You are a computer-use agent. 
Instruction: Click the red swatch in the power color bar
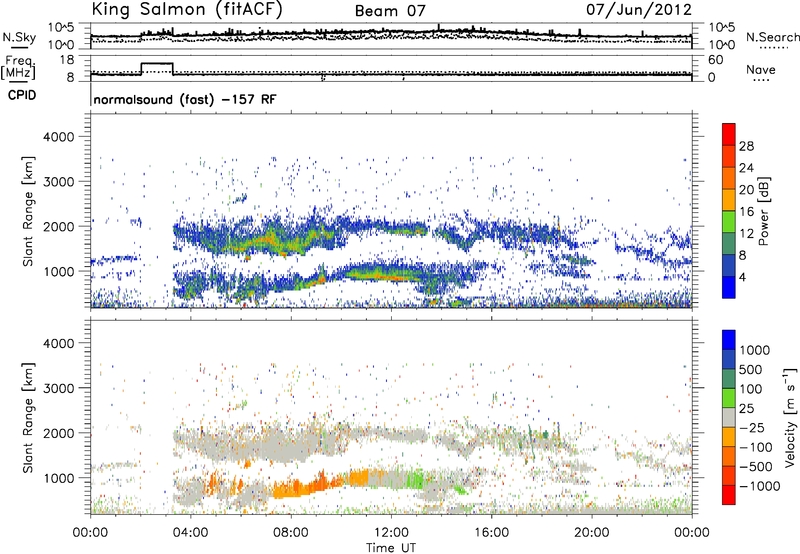[x=729, y=134]
